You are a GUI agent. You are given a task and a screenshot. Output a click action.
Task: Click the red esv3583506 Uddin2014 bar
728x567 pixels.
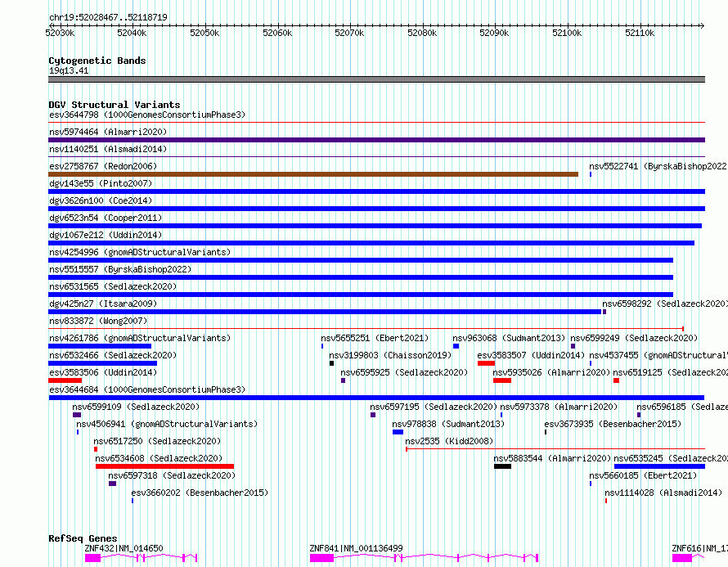click(65, 380)
